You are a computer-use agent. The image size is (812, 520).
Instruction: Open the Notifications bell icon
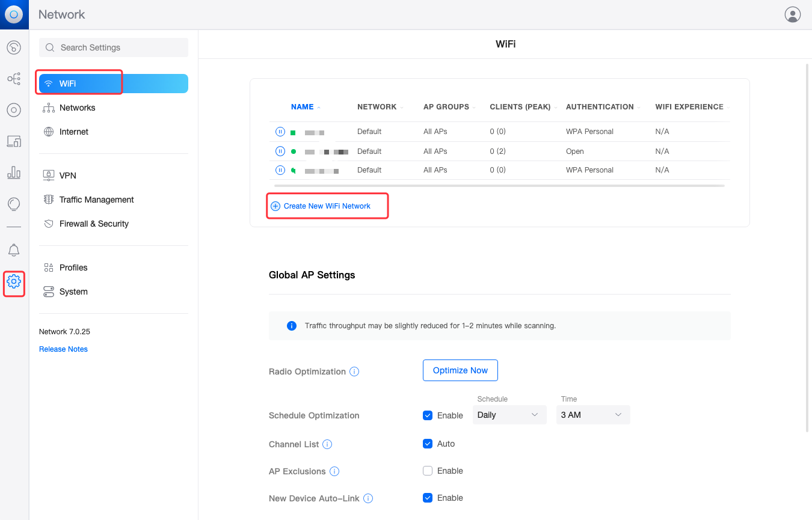[14, 250]
